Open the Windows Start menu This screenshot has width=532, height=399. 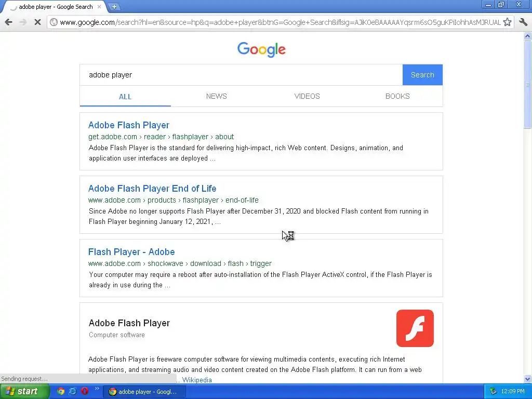point(25,392)
